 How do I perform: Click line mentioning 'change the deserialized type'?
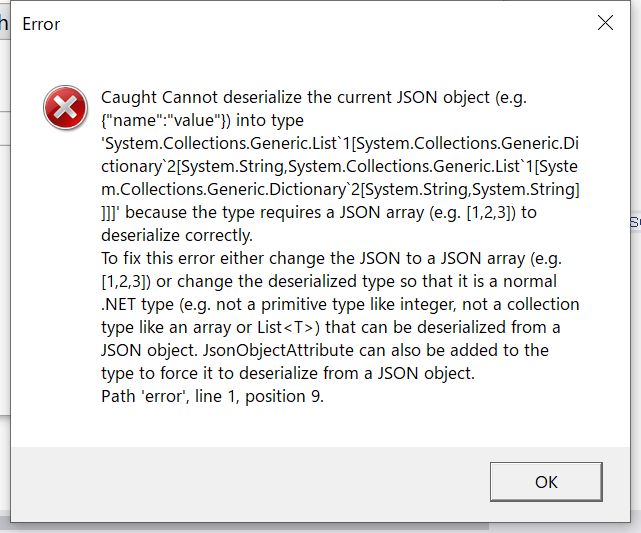pyautogui.click(x=329, y=281)
